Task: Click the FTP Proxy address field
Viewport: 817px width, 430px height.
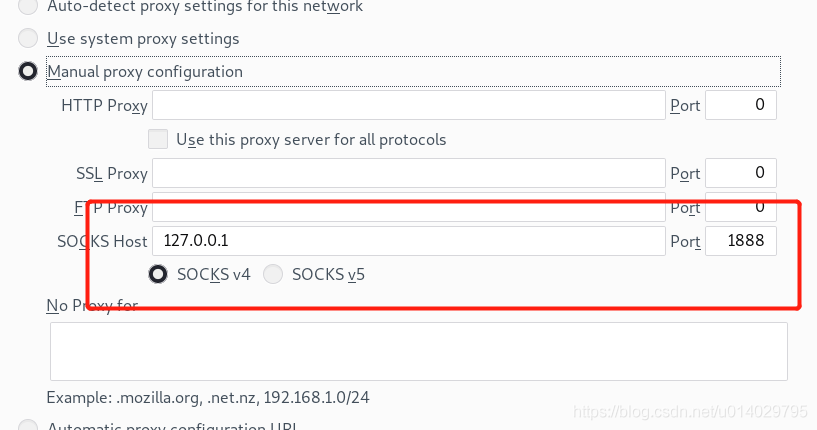Action: [408, 209]
